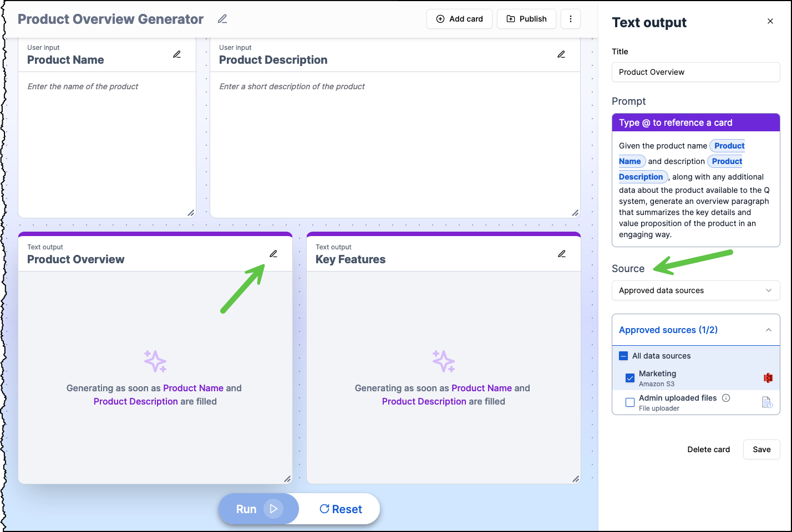Toggle the All data sources checkbox
The height and width of the screenshot is (532, 792).
click(x=623, y=356)
